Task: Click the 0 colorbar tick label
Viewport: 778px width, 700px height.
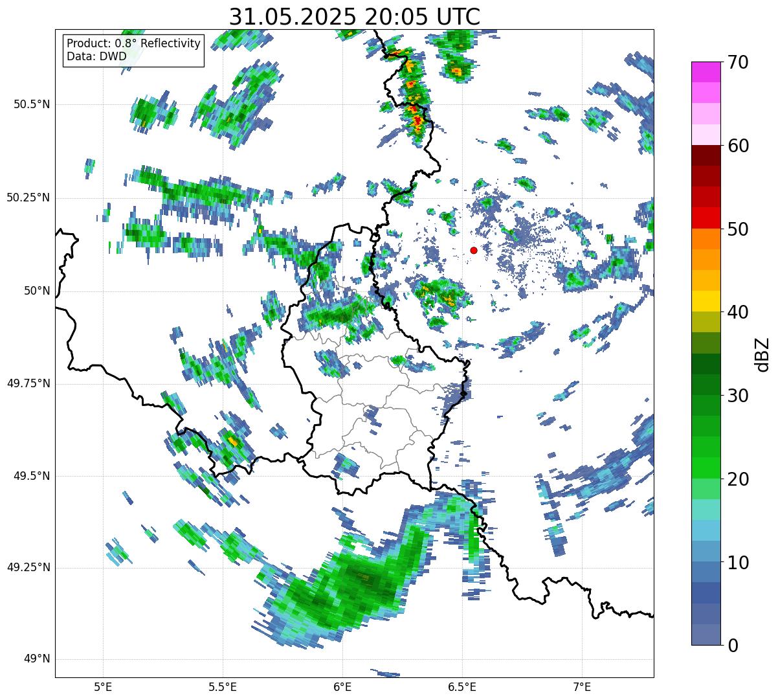Action: [731, 646]
